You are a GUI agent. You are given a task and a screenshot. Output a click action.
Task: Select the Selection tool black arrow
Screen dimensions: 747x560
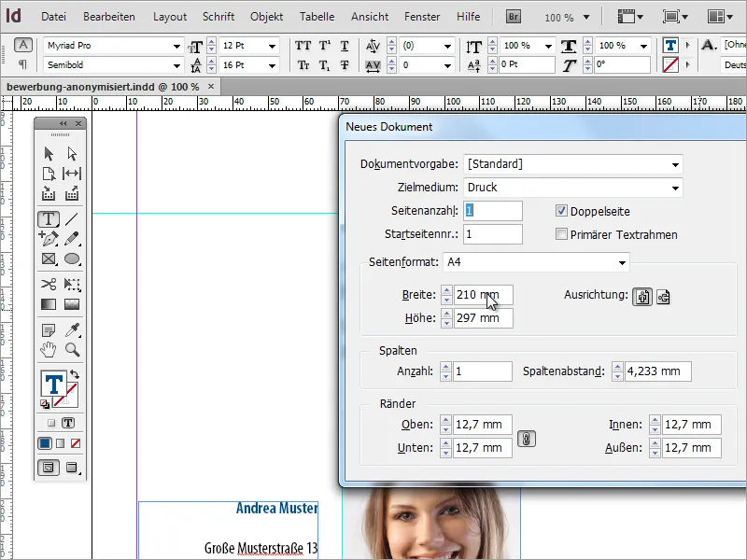(49, 154)
